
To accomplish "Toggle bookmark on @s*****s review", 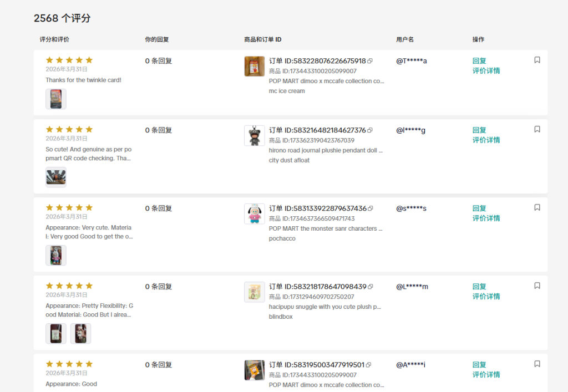I will tap(537, 207).
